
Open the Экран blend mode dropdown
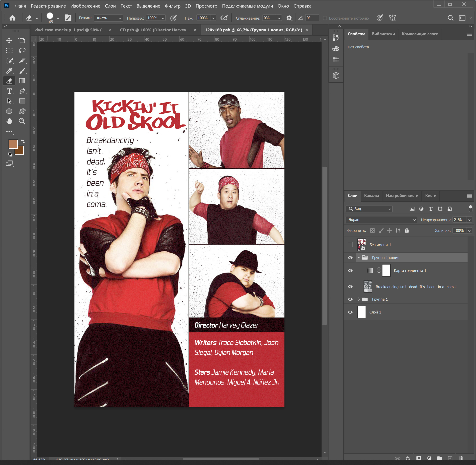381,220
